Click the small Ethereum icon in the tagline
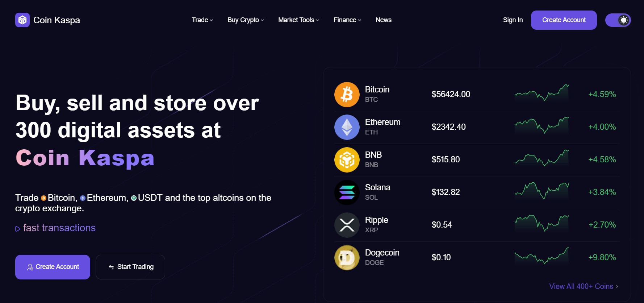The height and width of the screenshot is (303, 644). [83, 198]
